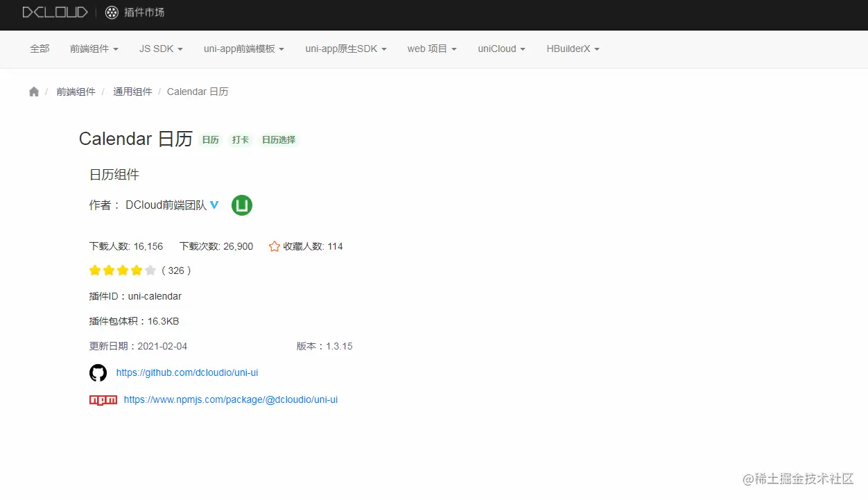Click the Calendar 日历 page title

pos(136,139)
